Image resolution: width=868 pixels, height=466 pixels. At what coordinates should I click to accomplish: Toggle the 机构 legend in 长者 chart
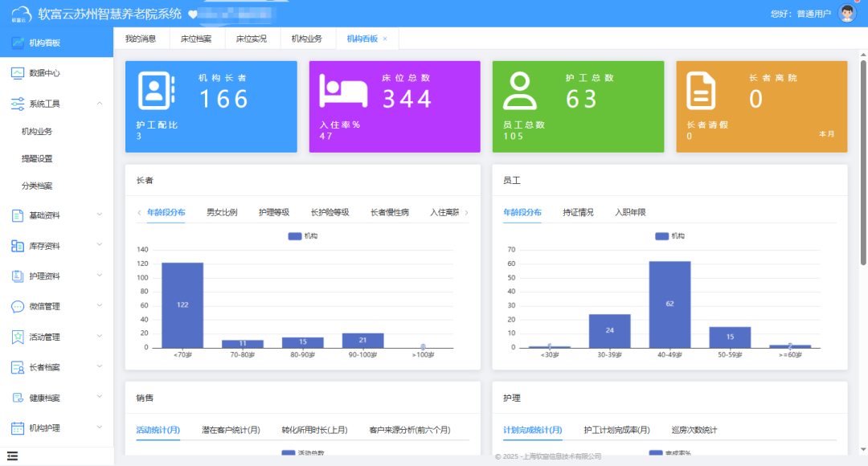coord(302,236)
